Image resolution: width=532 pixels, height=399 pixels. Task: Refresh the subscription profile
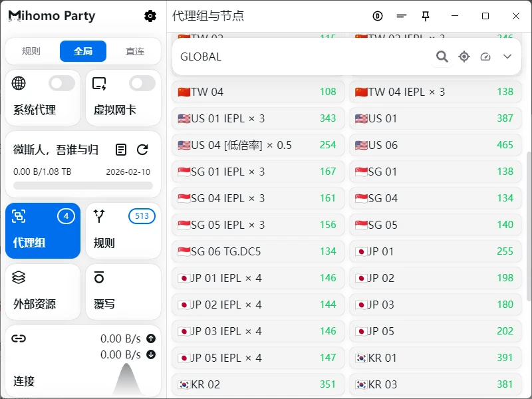click(142, 150)
